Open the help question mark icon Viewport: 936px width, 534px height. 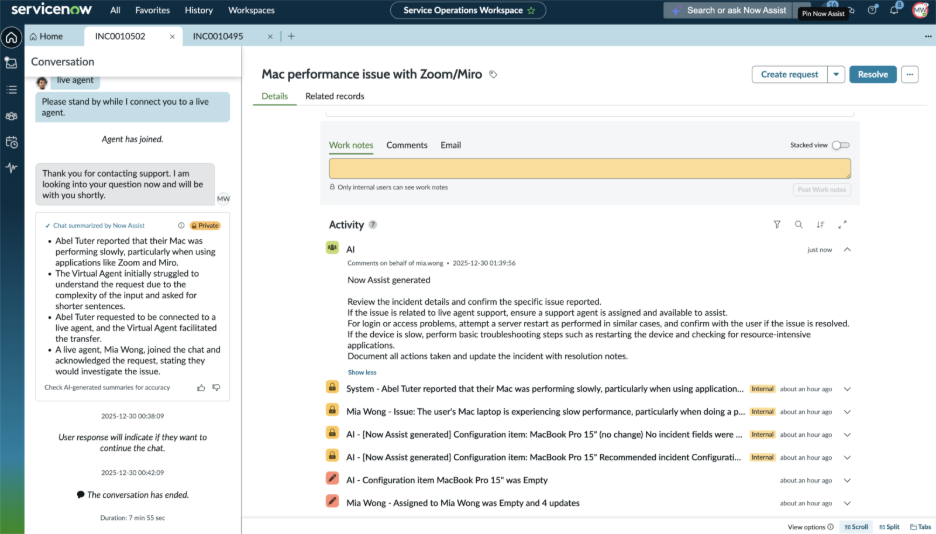(872, 10)
